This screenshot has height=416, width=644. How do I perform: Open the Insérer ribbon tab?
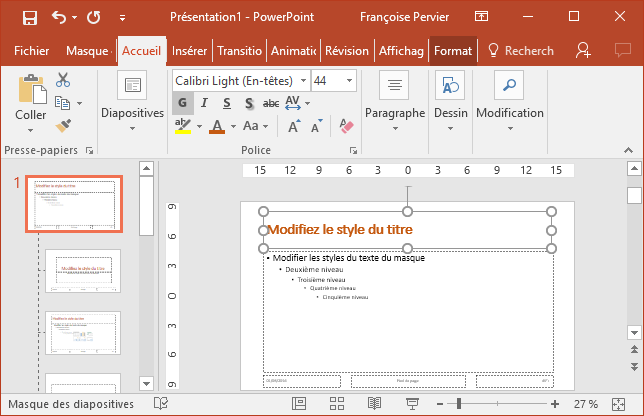click(x=189, y=50)
